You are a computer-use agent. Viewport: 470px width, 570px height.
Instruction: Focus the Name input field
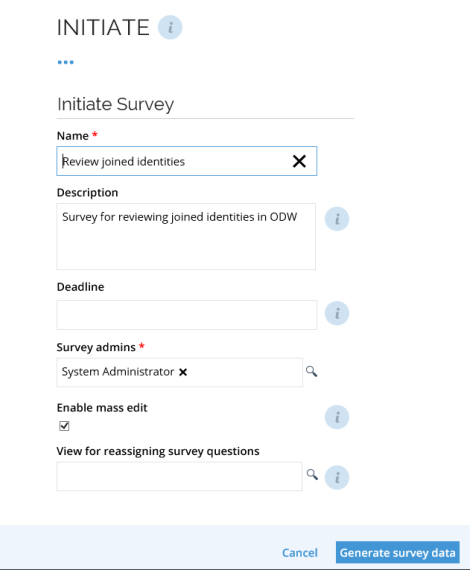point(186,161)
